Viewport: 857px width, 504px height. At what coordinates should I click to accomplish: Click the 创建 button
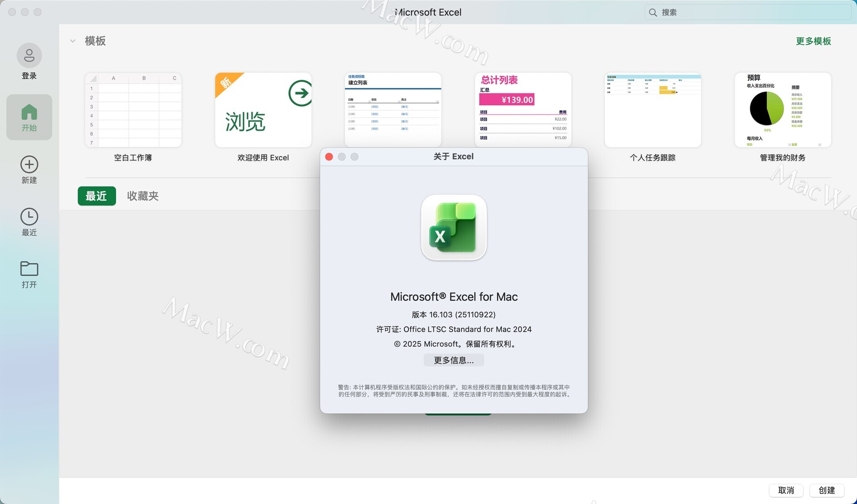click(x=827, y=490)
